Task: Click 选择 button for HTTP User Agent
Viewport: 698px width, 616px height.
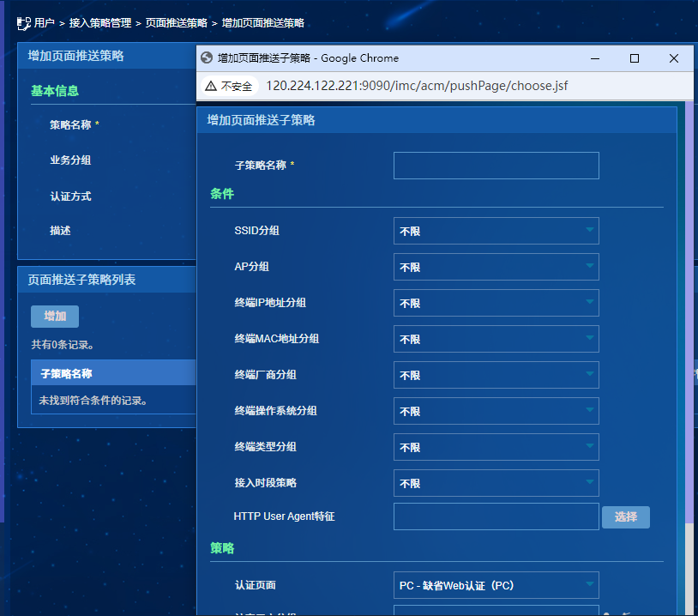Action: click(625, 516)
